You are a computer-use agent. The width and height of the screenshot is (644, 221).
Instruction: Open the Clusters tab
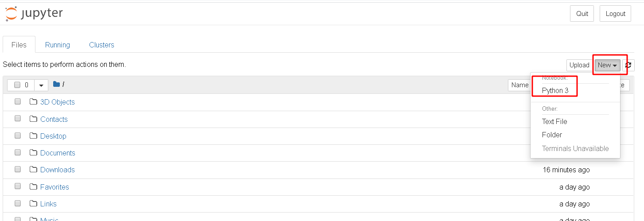click(x=101, y=45)
